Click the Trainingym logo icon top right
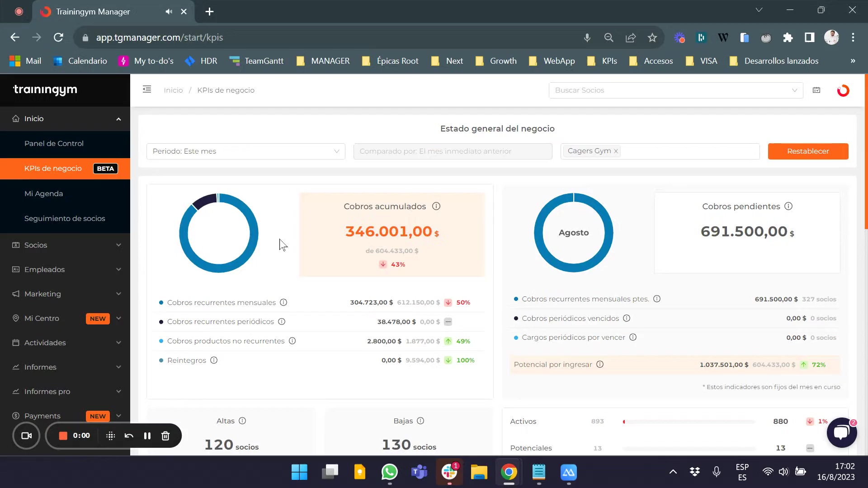Viewport: 868px width, 488px height. pyautogui.click(x=843, y=90)
